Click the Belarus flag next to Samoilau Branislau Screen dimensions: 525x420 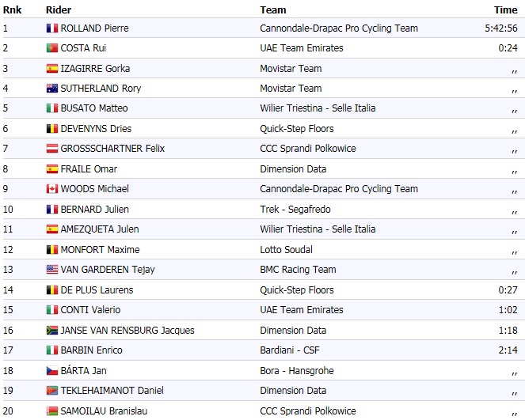[x=52, y=411]
